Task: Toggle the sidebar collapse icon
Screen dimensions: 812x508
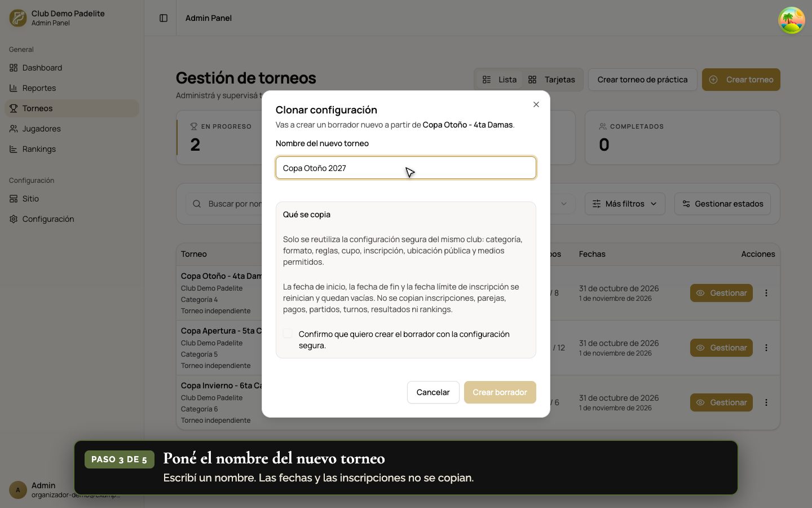Action: click(164, 18)
